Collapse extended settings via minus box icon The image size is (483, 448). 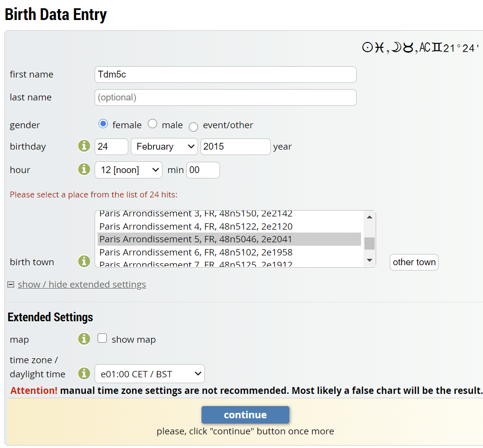point(11,284)
